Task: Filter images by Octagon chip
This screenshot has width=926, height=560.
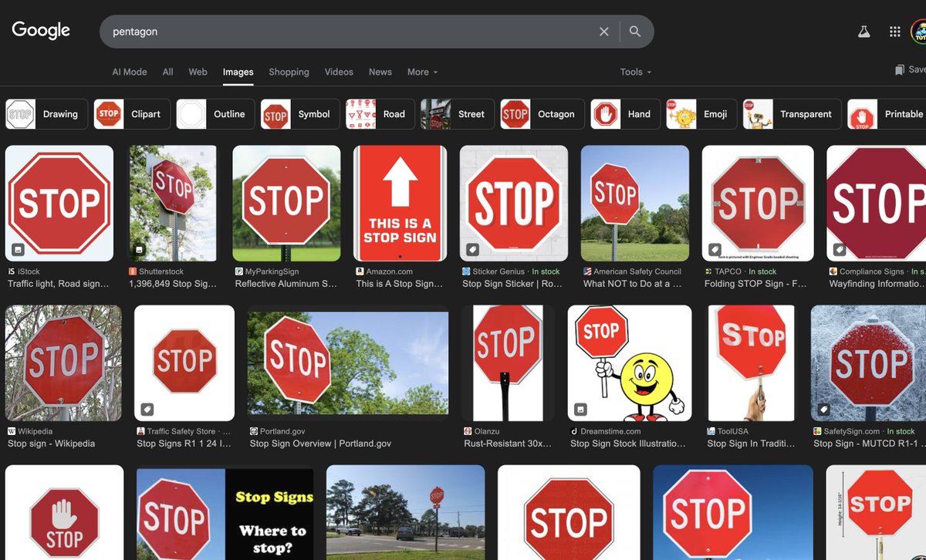Action: (542, 114)
